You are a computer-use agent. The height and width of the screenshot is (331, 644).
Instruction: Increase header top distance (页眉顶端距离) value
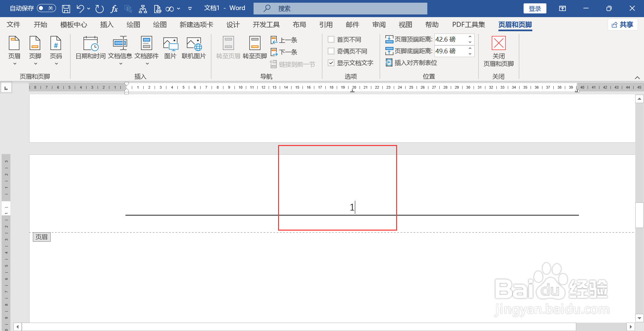(470, 37)
